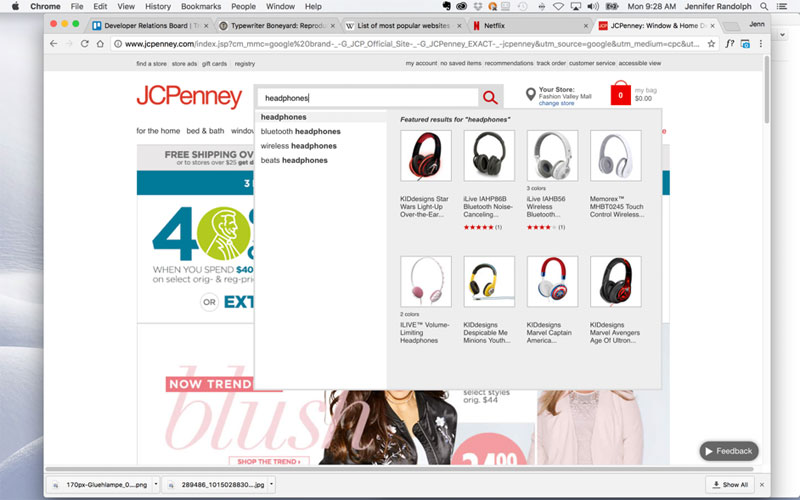The height and width of the screenshot is (500, 800).
Task: Click the browser address bar URL
Action: click(412, 44)
